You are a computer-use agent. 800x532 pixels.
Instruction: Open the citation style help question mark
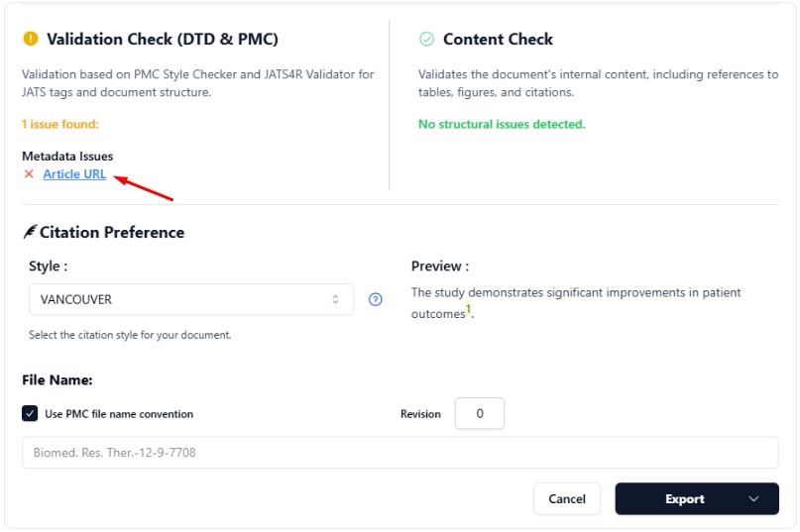coord(376,299)
